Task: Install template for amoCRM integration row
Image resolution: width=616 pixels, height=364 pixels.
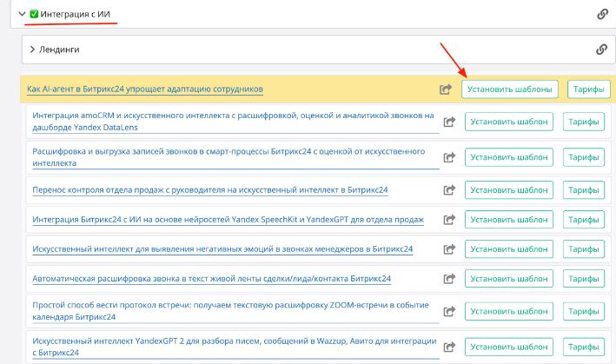Action: point(508,122)
